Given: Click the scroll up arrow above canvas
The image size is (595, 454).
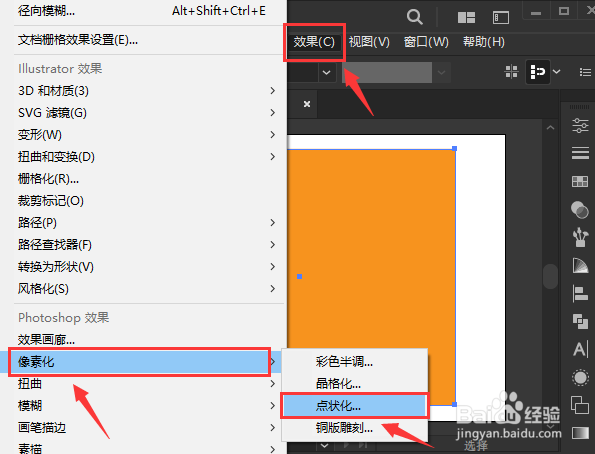Looking at the screenshot, I should (551, 128).
